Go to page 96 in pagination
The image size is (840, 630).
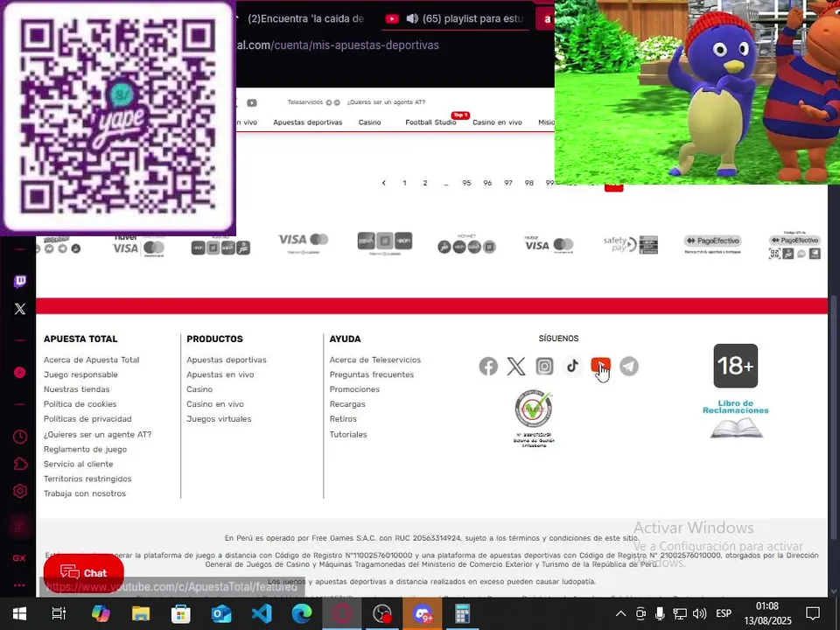click(x=487, y=183)
